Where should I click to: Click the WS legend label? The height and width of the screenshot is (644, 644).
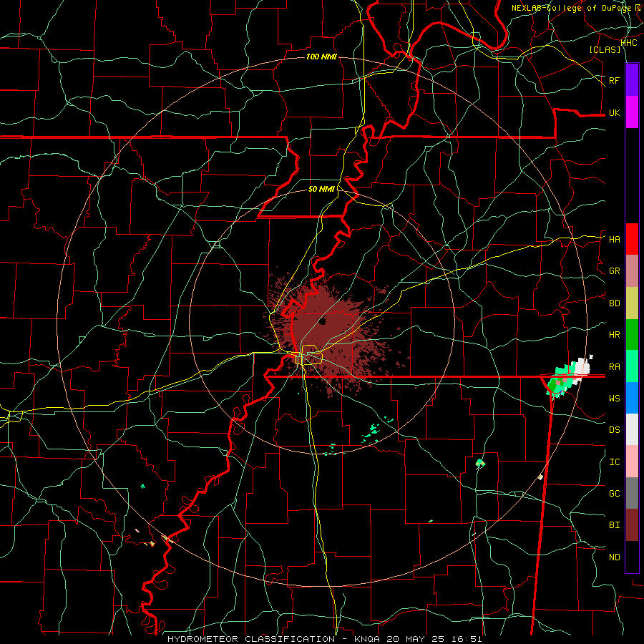(614, 398)
